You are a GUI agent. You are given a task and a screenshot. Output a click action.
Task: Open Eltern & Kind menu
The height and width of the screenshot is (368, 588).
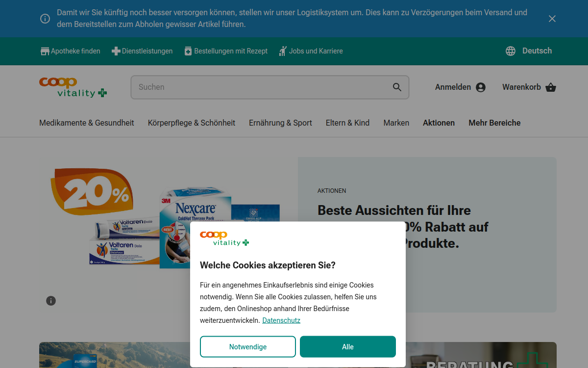pos(348,123)
